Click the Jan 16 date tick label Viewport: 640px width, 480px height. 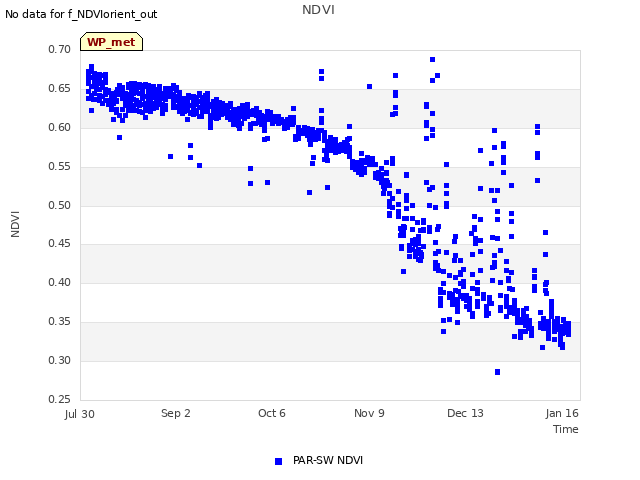point(562,413)
